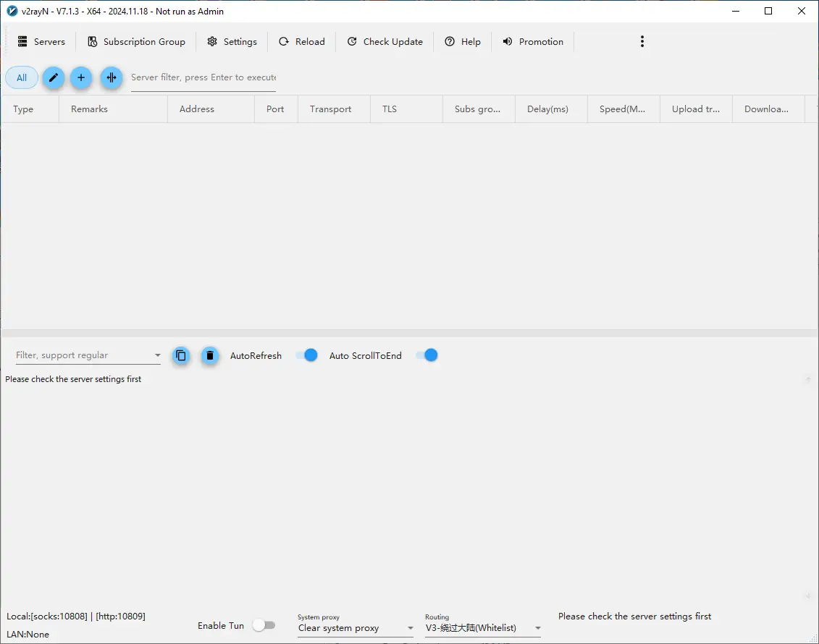Click the LAN:None status text
The height and width of the screenshot is (644, 819).
coord(28,635)
